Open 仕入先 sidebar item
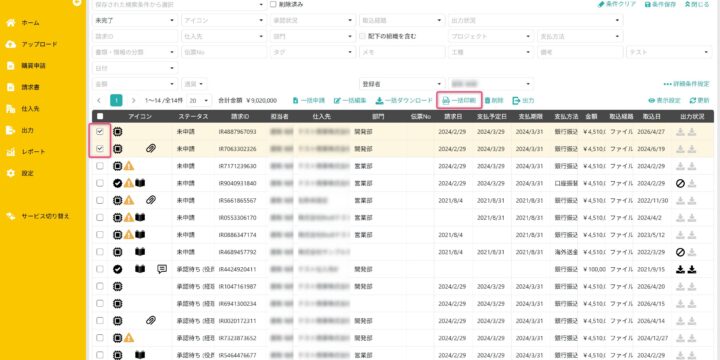720x360 pixels. [x=30, y=109]
